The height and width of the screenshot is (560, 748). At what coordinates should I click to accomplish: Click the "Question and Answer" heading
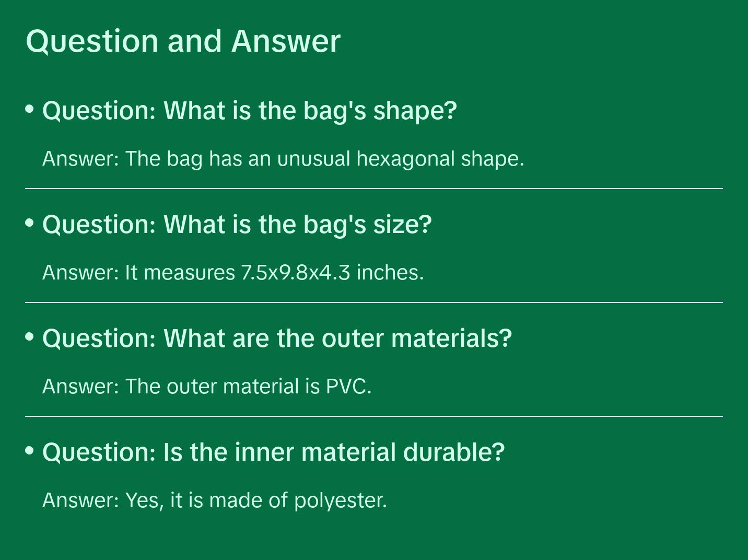[183, 41]
